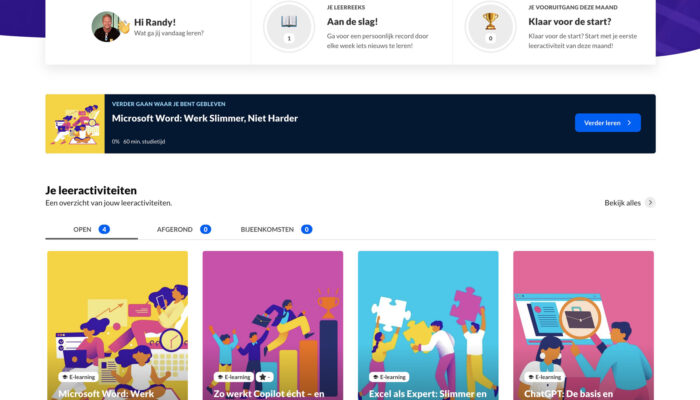Open the Microsoft Word course card

tap(117, 320)
